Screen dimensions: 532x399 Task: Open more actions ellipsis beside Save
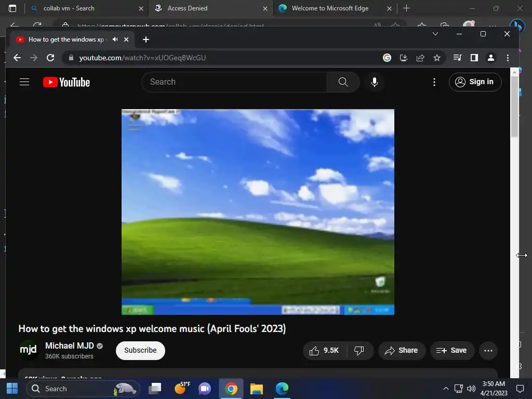point(488,350)
